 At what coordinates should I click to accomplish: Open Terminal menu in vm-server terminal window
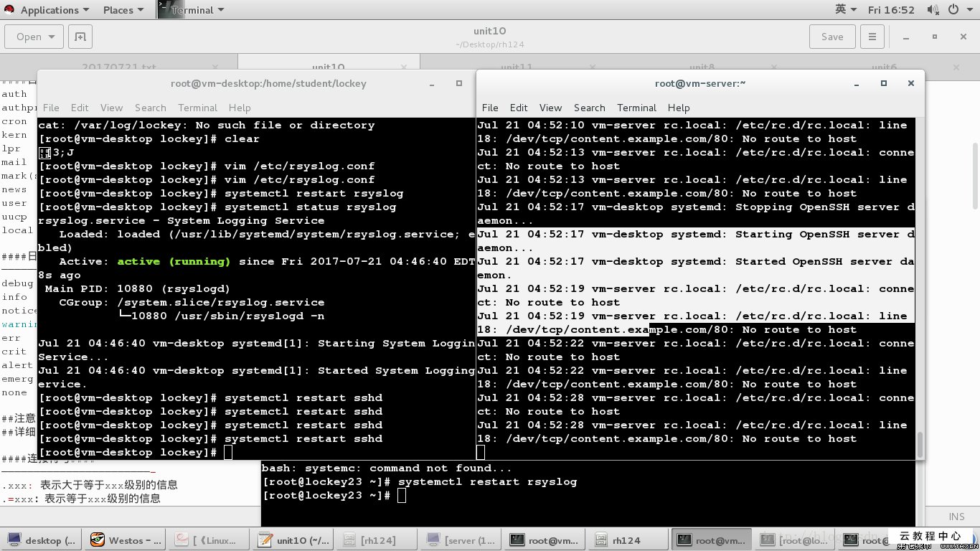pos(636,108)
